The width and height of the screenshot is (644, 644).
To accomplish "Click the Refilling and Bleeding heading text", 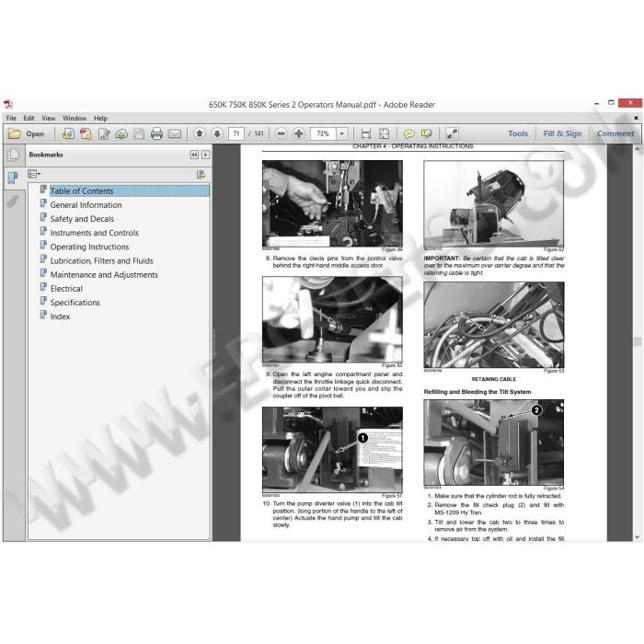I will pyautogui.click(x=477, y=392).
